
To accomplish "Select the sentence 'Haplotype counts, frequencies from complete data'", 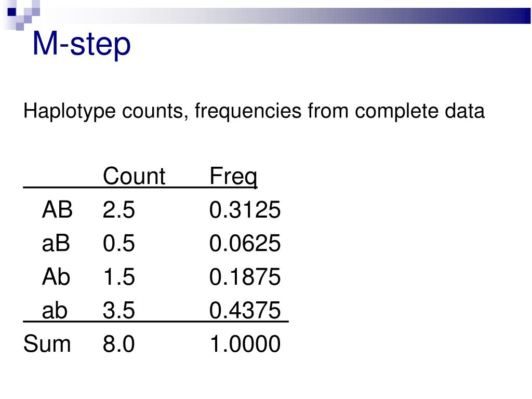I will point(254,111).
